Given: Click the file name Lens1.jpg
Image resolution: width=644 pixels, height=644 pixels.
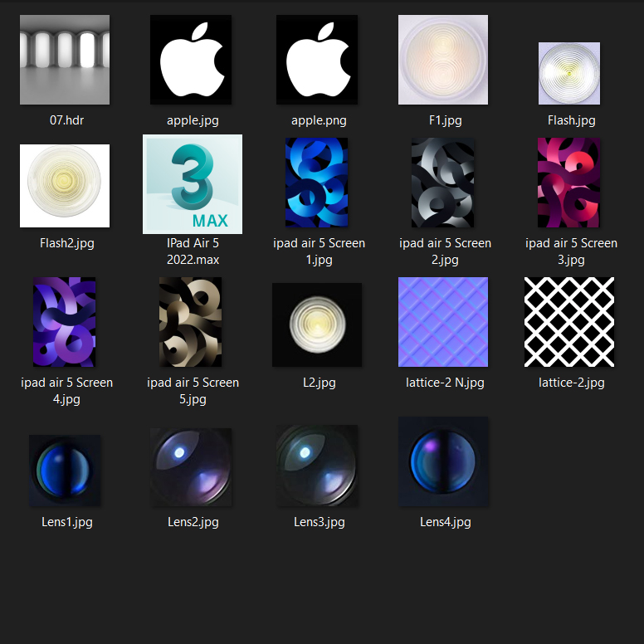Looking at the screenshot, I should click(x=66, y=523).
